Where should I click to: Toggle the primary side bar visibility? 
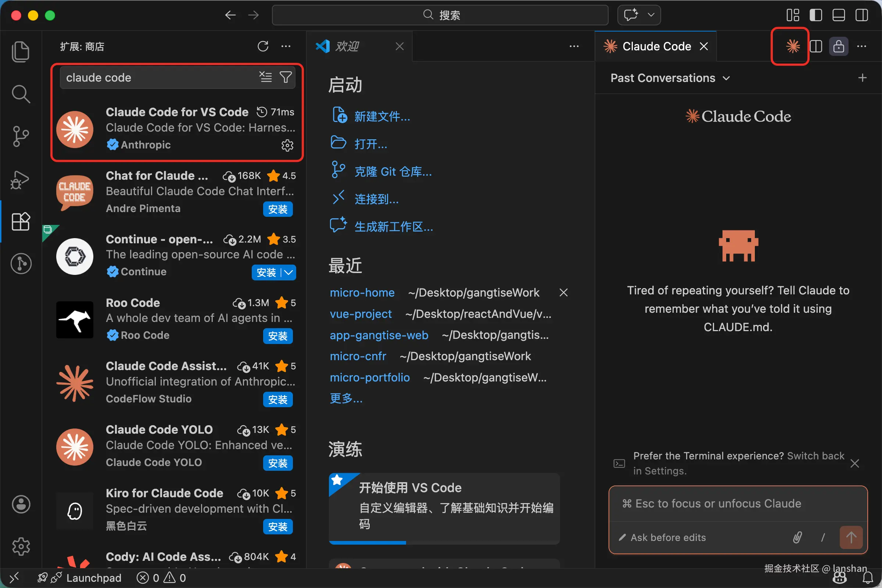click(x=815, y=15)
